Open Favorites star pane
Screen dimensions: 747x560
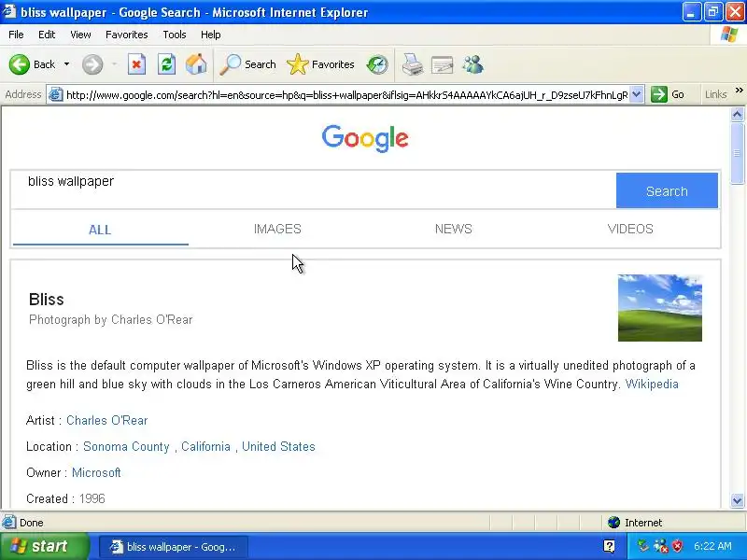pyautogui.click(x=320, y=64)
